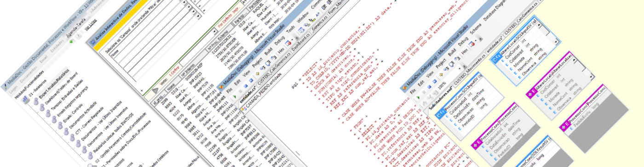This screenshot has height=167, width=644.
Task: Open the Nome field dropdown arrow
Action: tap(184, 2)
